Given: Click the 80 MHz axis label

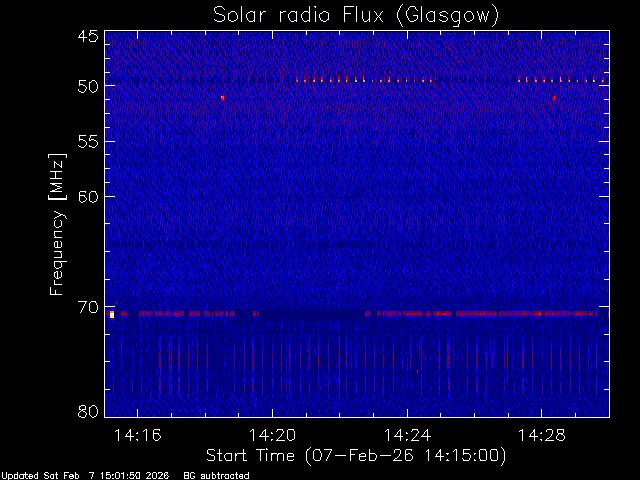Looking at the screenshot, I should coord(88,411).
